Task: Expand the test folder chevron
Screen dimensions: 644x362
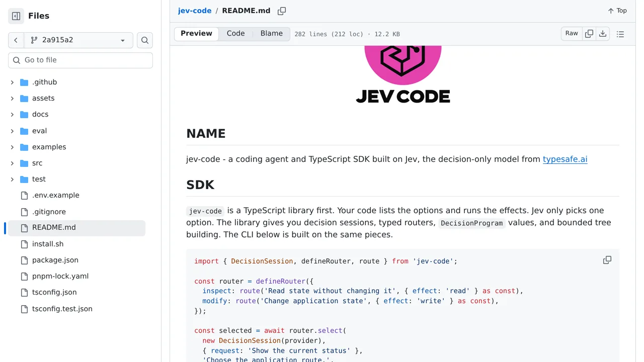Action: (x=12, y=179)
